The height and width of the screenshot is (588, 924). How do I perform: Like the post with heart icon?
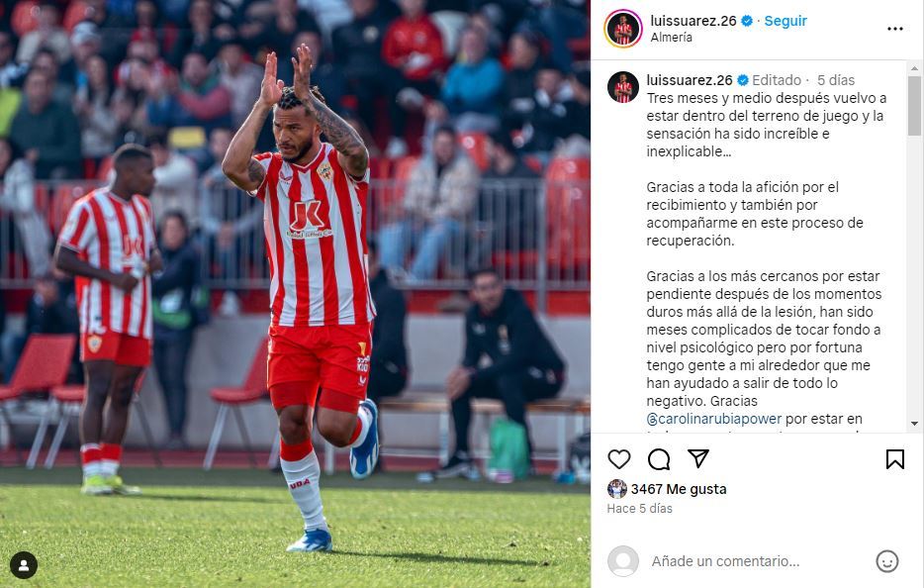[x=618, y=459]
